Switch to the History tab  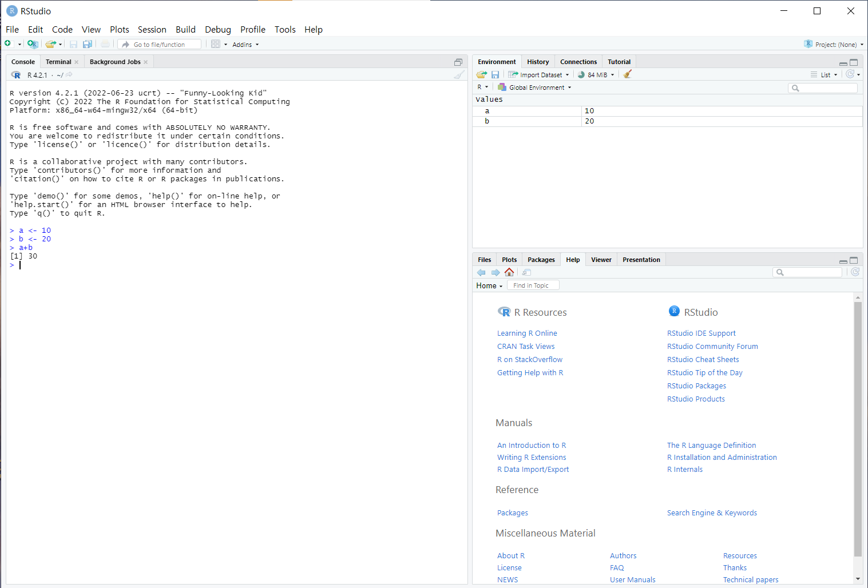click(538, 62)
